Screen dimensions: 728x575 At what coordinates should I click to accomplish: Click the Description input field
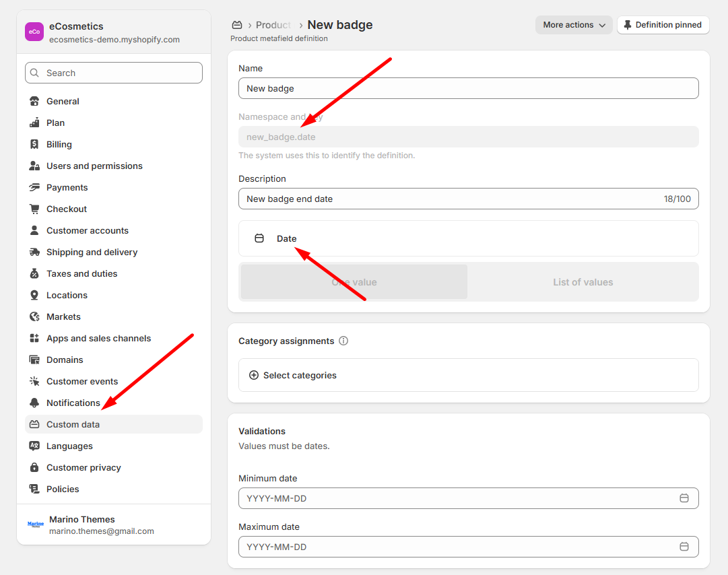coord(469,199)
